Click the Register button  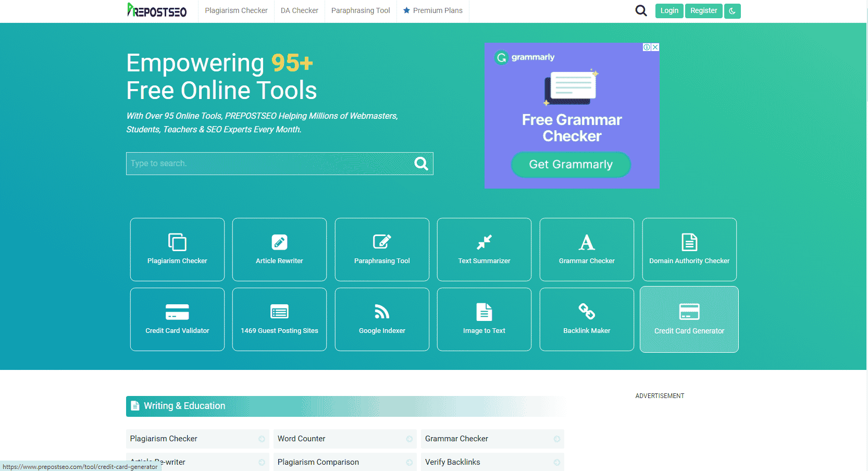coord(704,10)
